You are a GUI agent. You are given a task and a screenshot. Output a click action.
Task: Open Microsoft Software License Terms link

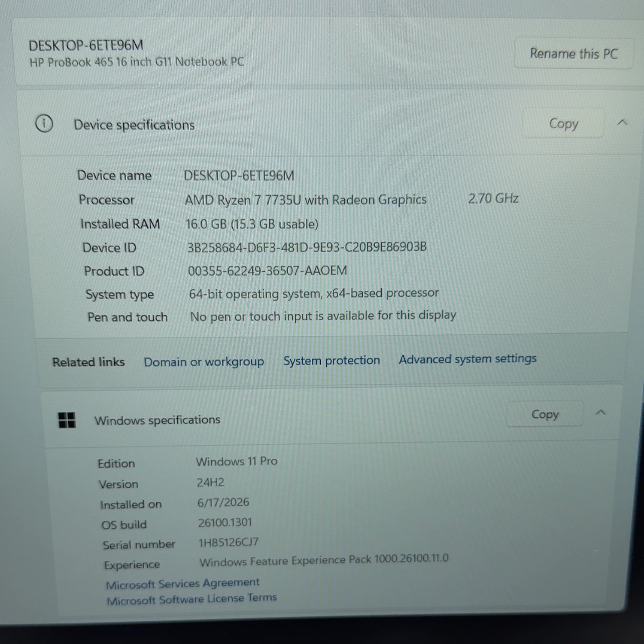(192, 599)
